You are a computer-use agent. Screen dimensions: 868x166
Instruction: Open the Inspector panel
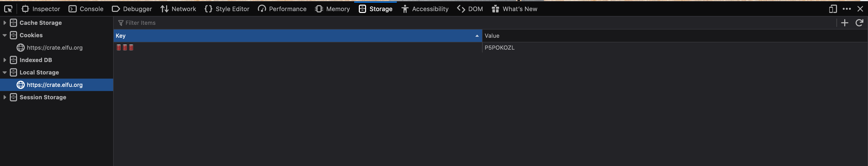tap(41, 9)
